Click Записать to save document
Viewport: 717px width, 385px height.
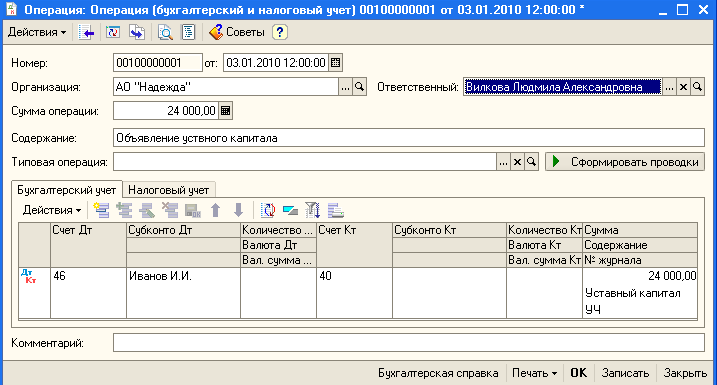[625, 373]
